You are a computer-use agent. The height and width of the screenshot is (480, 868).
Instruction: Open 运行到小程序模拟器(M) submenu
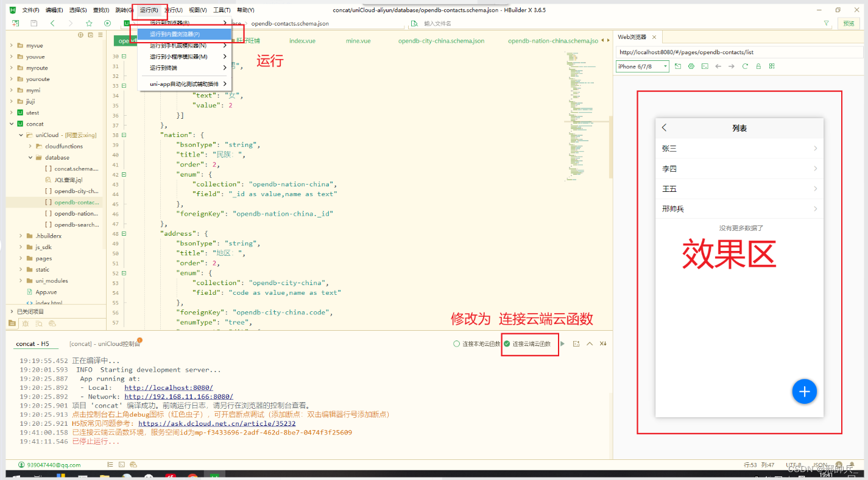pos(185,57)
